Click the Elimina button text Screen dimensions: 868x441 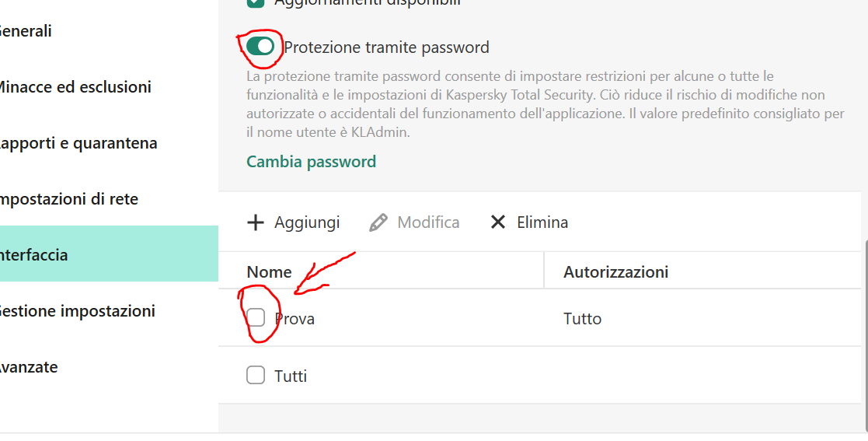(542, 222)
